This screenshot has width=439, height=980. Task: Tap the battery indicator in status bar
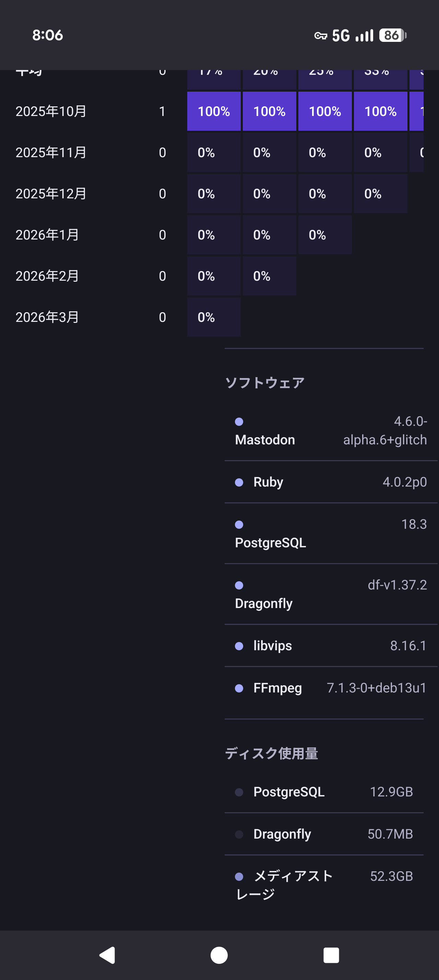[x=392, y=35]
